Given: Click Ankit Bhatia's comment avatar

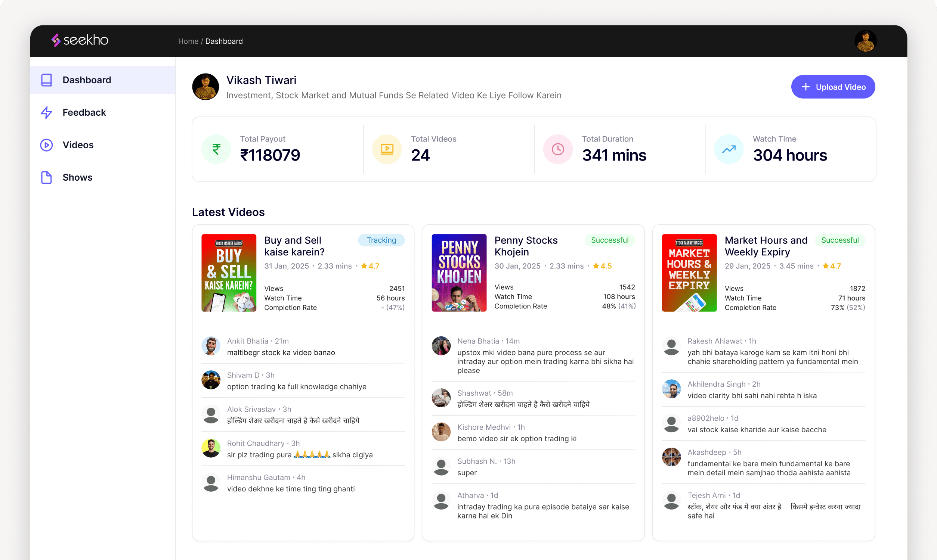Looking at the screenshot, I should (211, 346).
